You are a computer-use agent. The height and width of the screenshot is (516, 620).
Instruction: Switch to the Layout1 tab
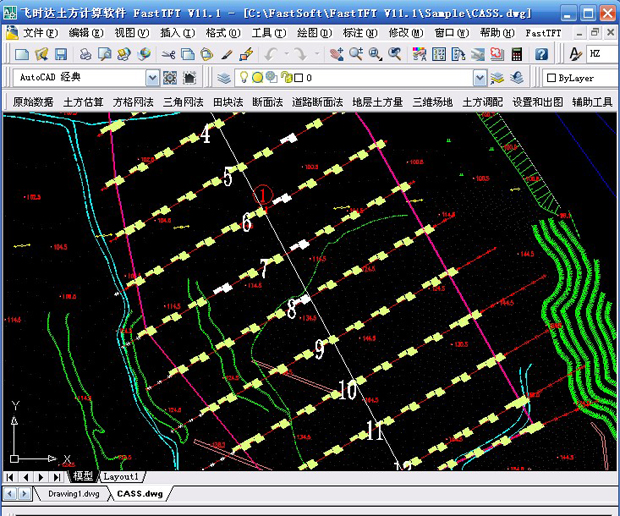[x=122, y=477]
